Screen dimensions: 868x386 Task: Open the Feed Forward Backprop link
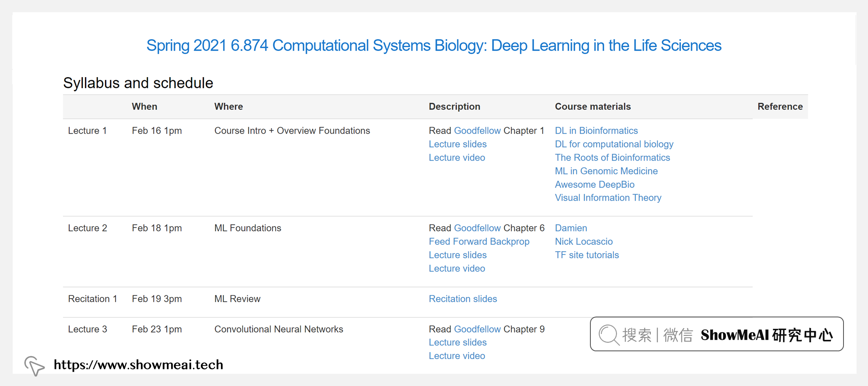[x=479, y=241]
